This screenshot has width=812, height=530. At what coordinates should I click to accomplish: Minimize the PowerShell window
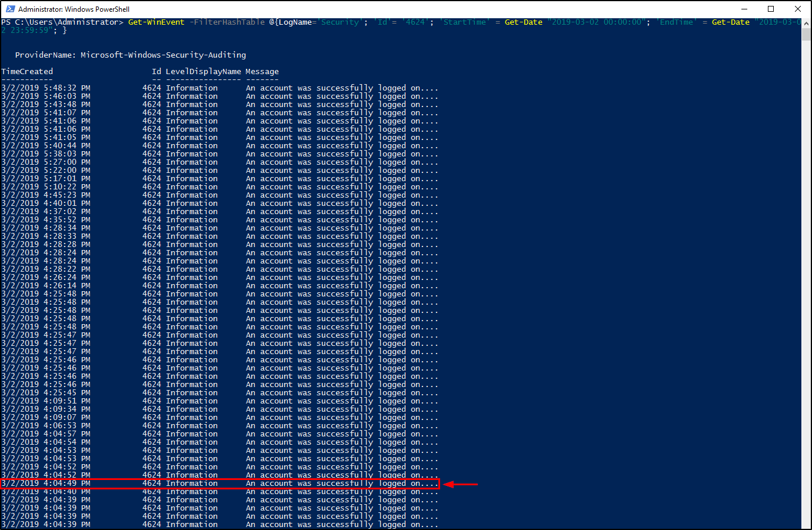(x=744, y=9)
